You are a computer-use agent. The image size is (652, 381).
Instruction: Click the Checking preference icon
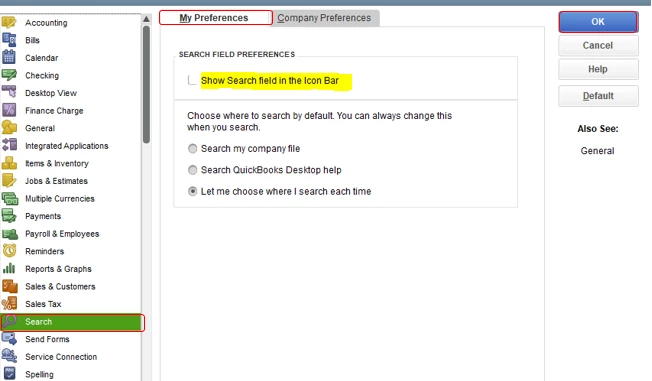coord(9,75)
